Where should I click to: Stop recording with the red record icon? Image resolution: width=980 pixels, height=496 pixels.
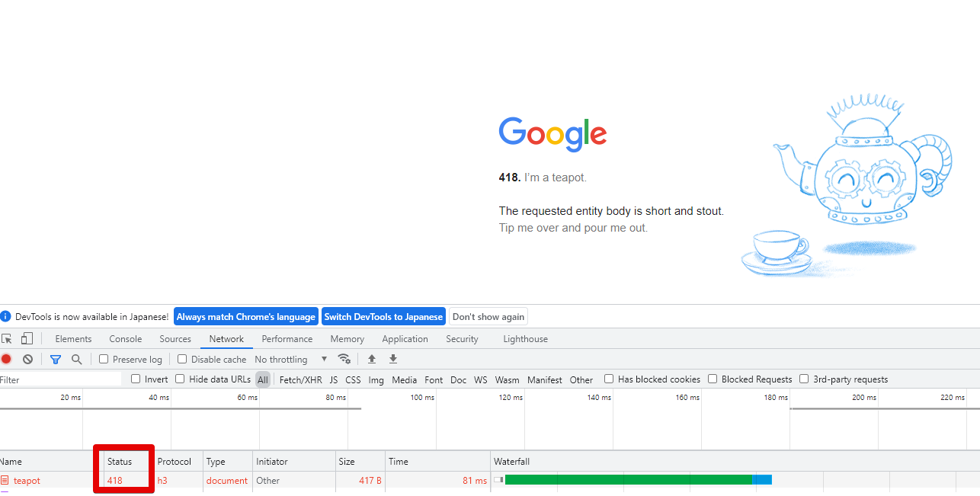(7, 358)
